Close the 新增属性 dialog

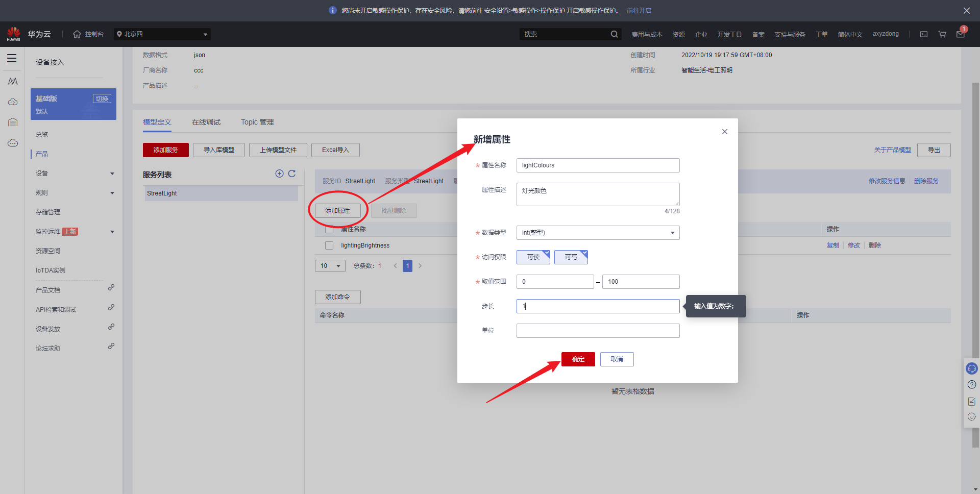[x=725, y=132]
